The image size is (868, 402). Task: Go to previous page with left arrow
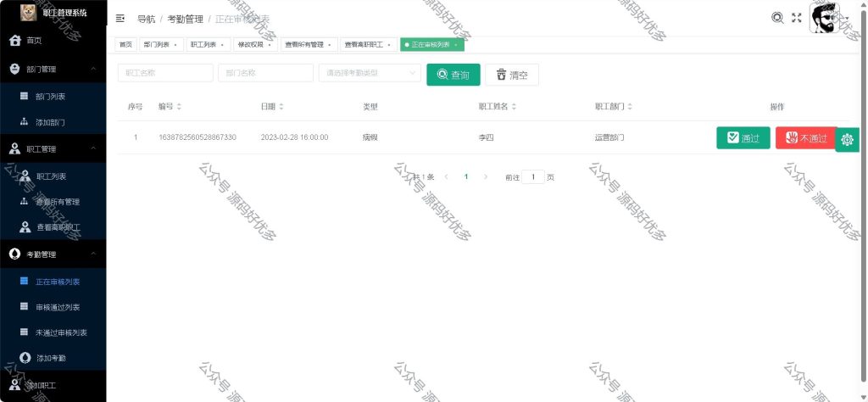click(447, 177)
